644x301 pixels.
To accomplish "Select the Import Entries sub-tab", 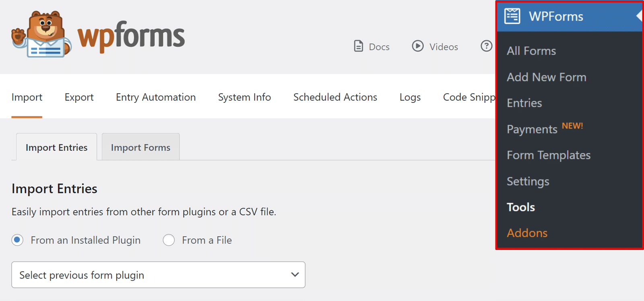I will coord(57,147).
